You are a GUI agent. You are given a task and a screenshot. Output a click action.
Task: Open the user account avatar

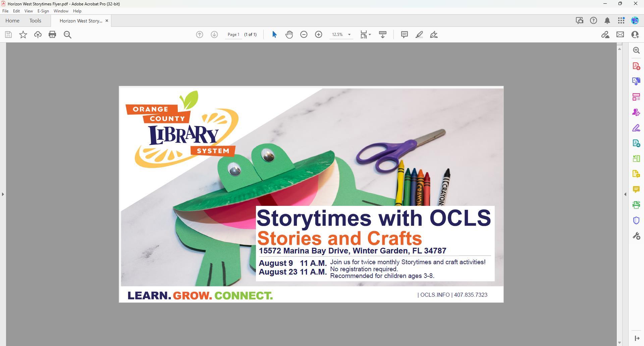635,20
